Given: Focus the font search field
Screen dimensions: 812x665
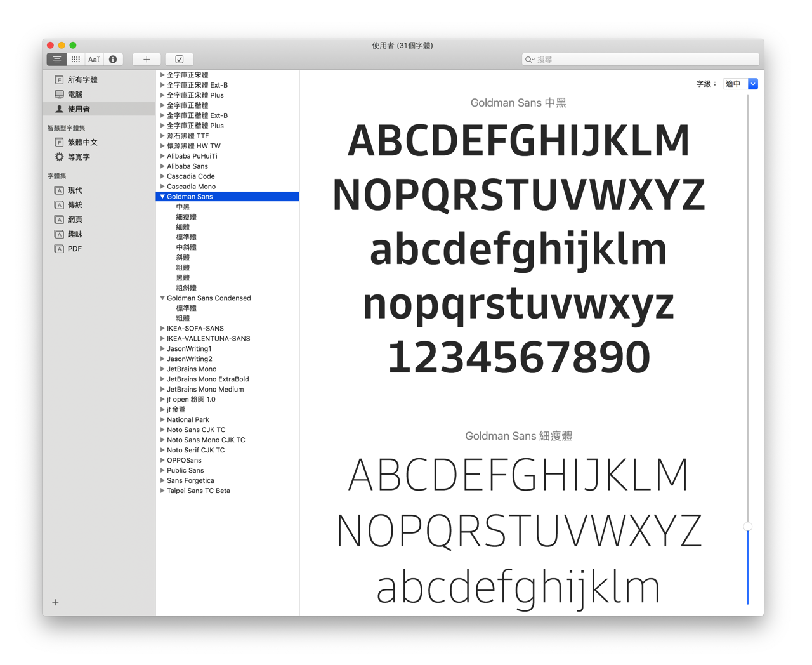Looking at the screenshot, I should [x=641, y=60].
